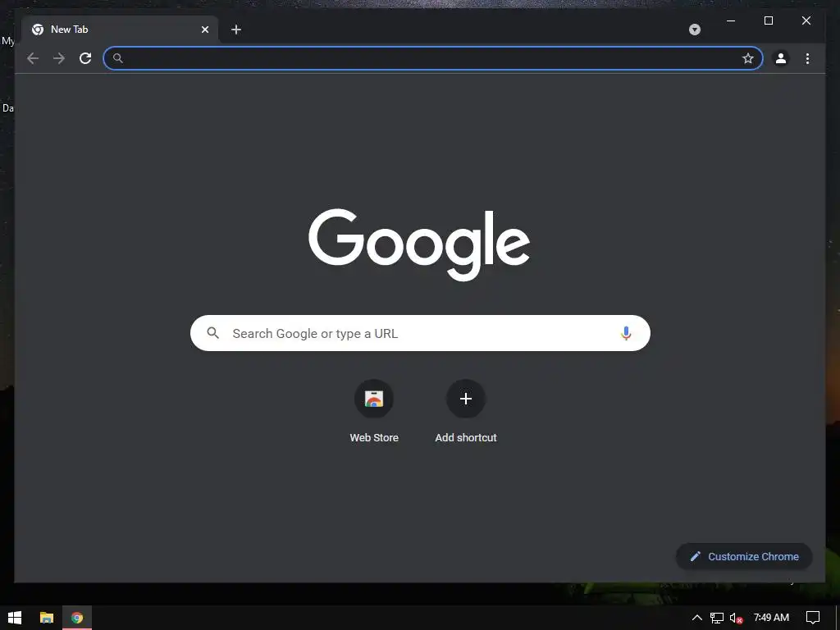Open the network status tray icon
This screenshot has width=840, height=630.
(x=717, y=618)
